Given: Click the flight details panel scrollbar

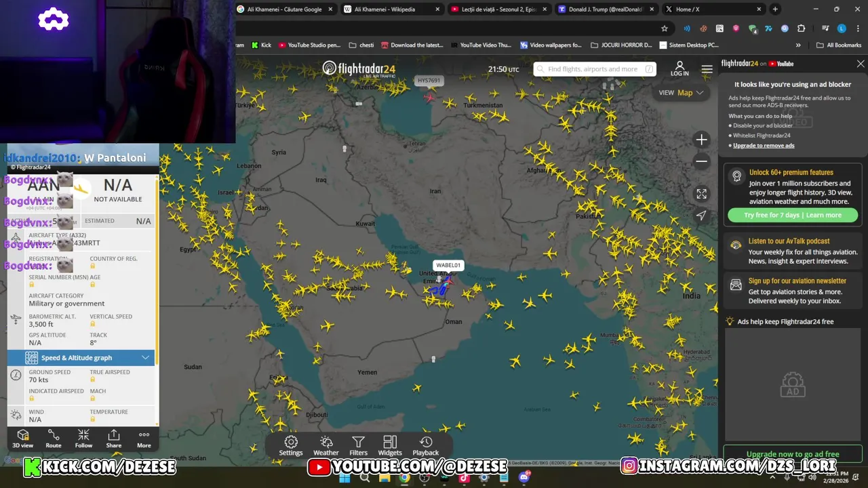Looking at the screenshot, I should point(157,271).
